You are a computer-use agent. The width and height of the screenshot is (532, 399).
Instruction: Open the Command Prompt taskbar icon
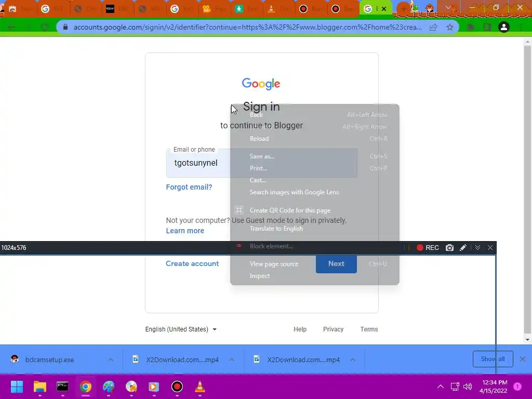click(x=62, y=387)
